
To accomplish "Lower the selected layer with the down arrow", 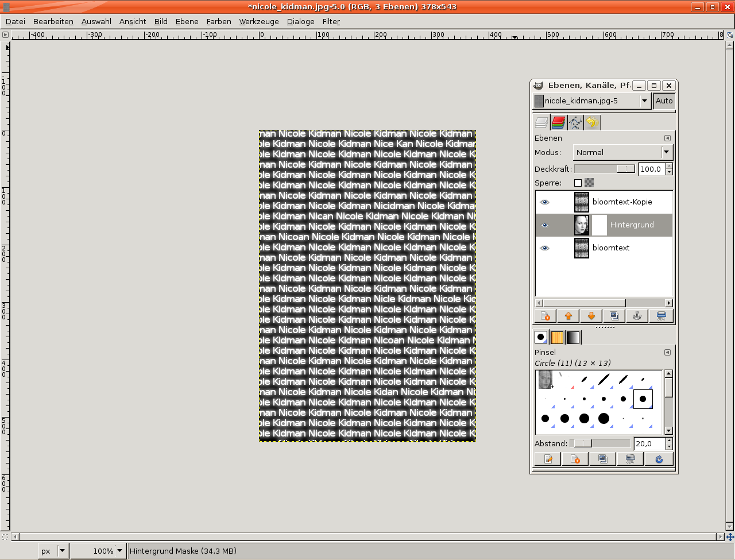I will point(591,316).
